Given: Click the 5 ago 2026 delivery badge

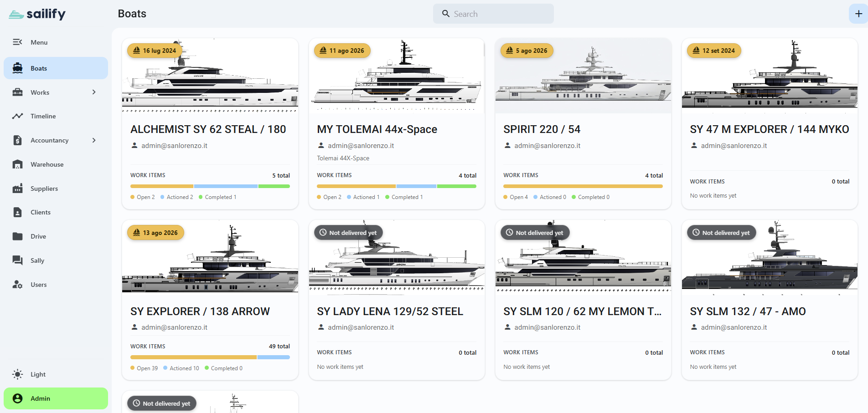Looking at the screenshot, I should coord(527,51).
